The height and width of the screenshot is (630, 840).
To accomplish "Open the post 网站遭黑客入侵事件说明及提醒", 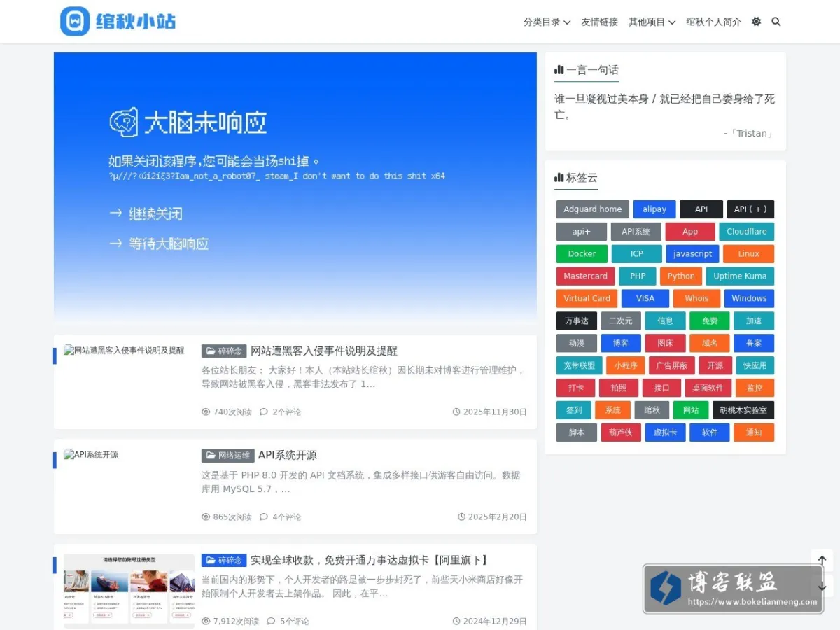I will (x=324, y=351).
